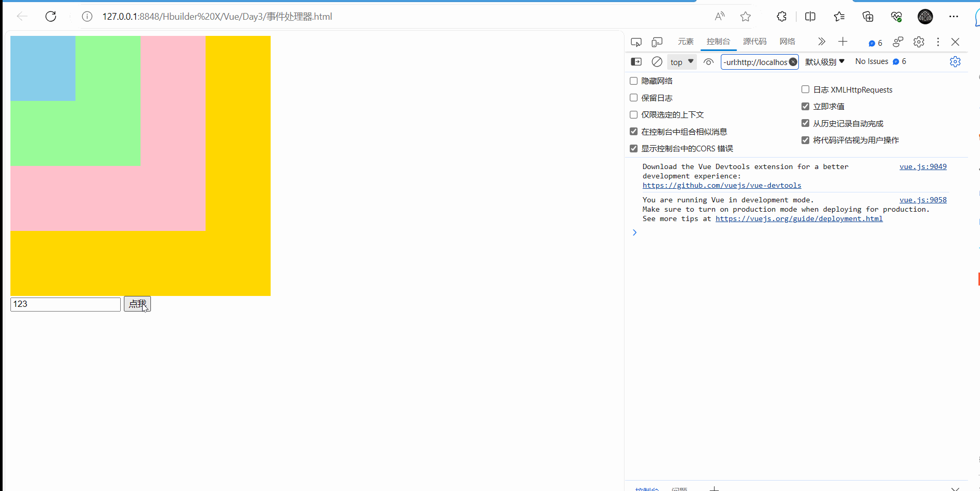
Task: Switch to 元素 tab
Action: [x=685, y=42]
